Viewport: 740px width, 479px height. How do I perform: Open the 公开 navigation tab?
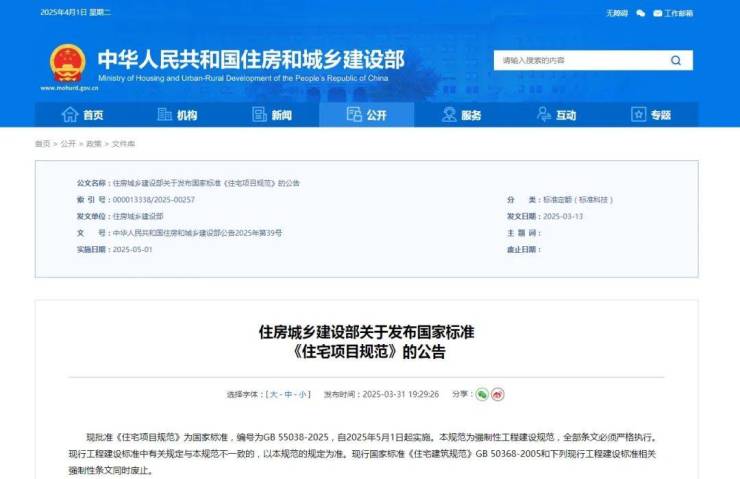pos(367,115)
